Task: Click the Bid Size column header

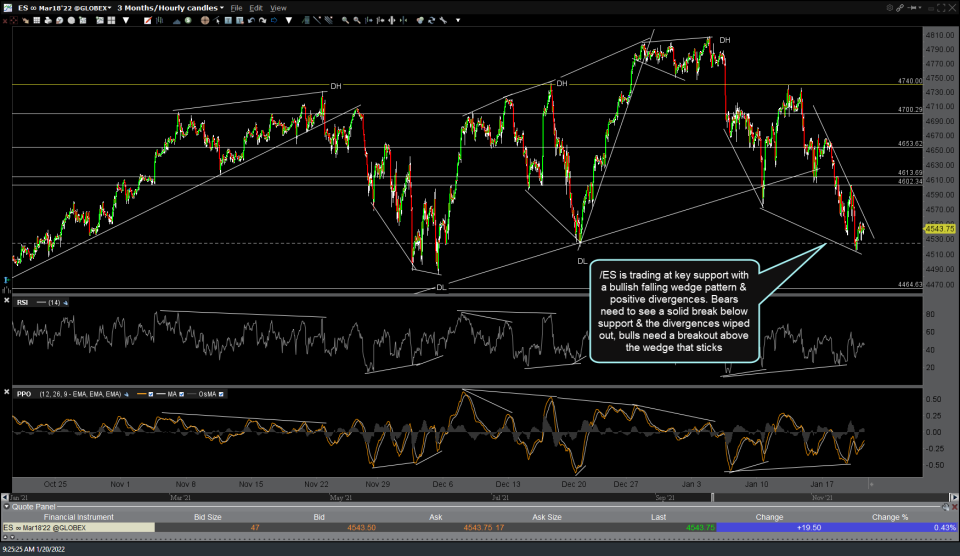Action: (x=208, y=517)
